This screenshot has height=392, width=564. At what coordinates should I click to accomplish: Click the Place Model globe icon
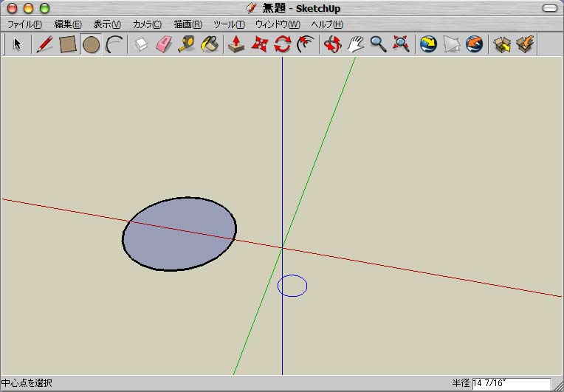click(475, 44)
